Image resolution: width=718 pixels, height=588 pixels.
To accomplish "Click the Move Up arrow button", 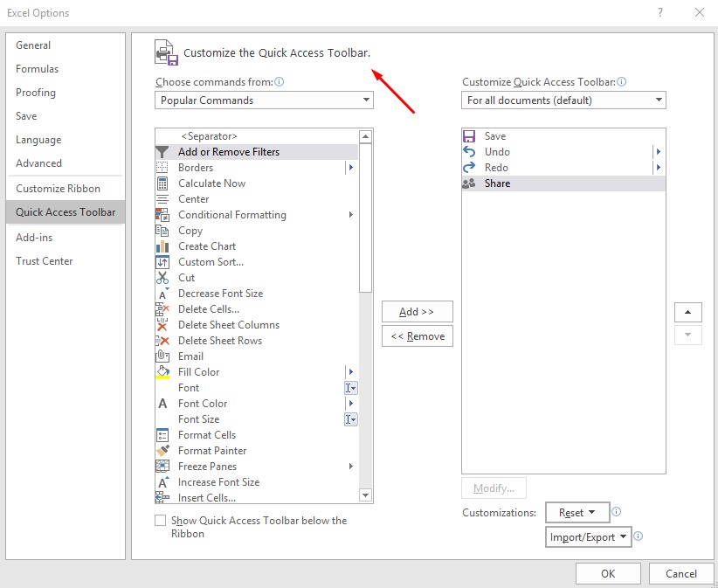I will tap(687, 312).
